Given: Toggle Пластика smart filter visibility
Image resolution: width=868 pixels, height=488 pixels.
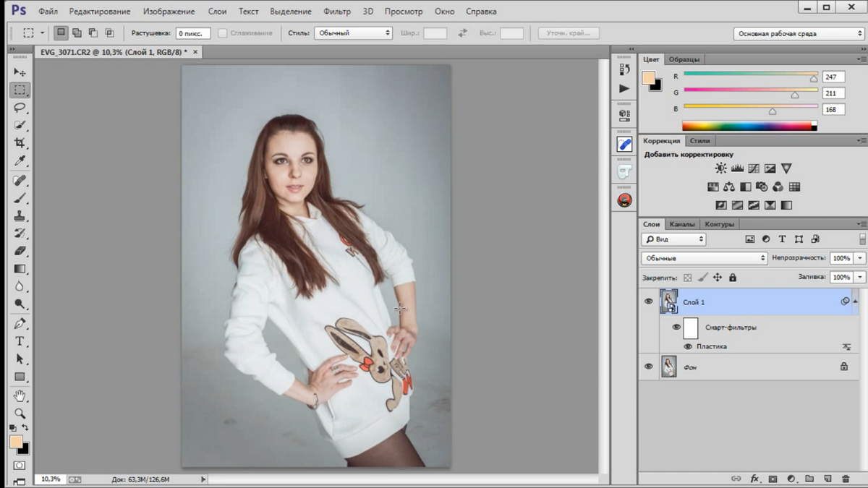Looking at the screenshot, I should [x=688, y=347].
